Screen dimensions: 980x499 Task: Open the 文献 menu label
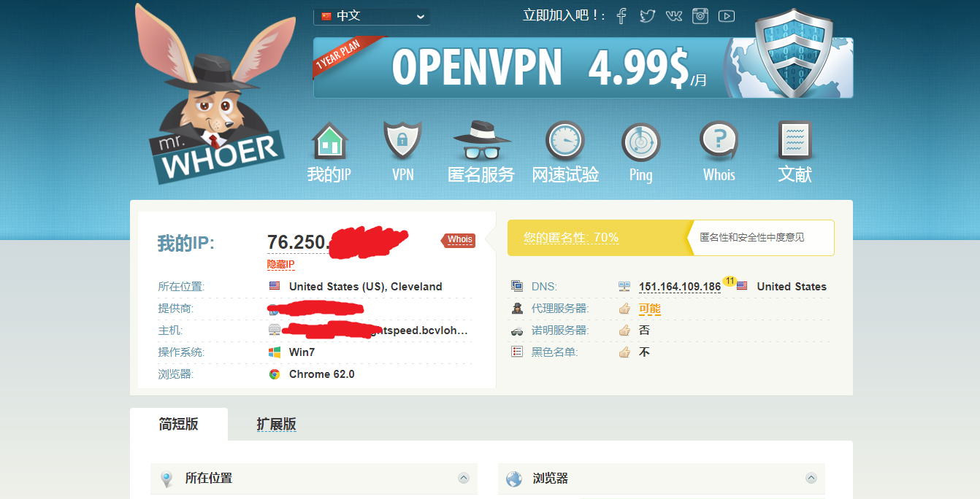pyautogui.click(x=795, y=174)
